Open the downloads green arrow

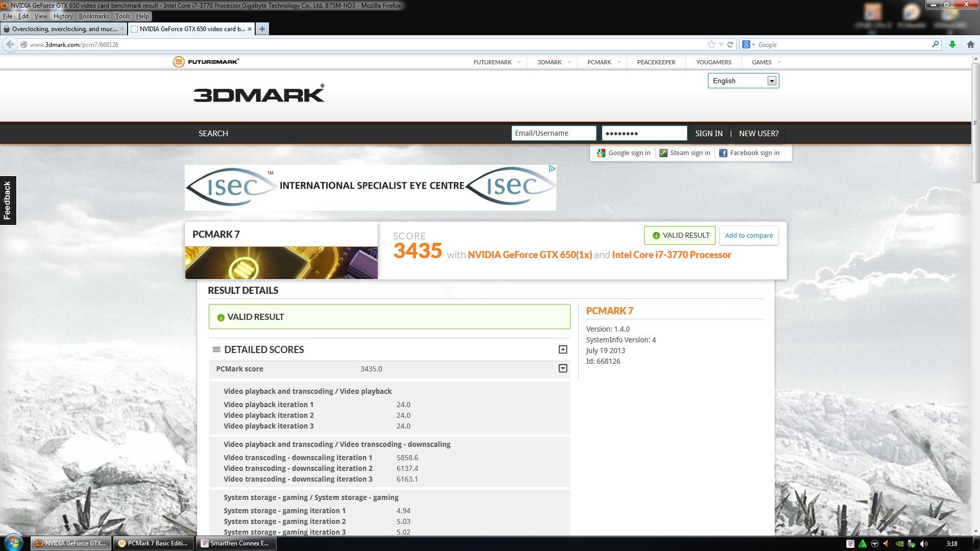[x=952, y=44]
